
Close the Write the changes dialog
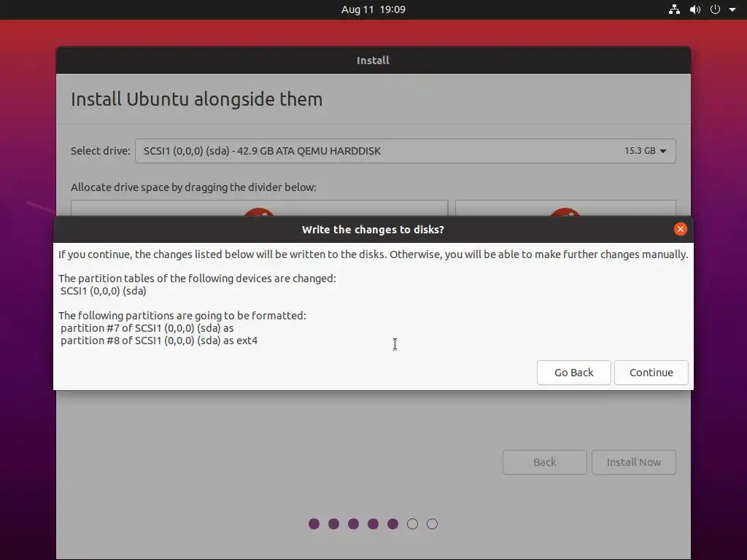[x=681, y=229]
